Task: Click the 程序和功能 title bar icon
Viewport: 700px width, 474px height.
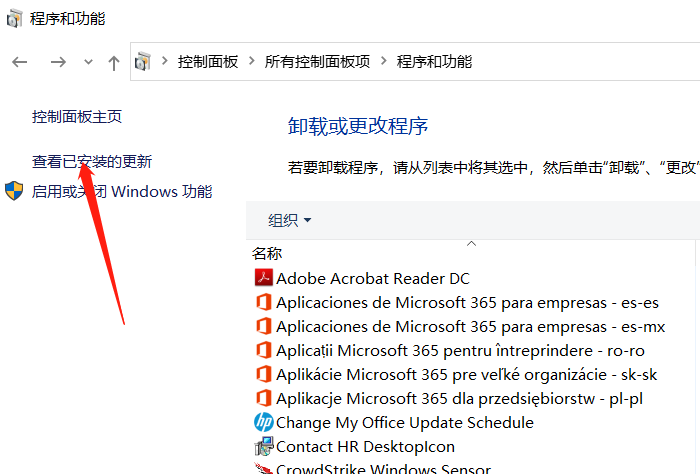Action: (15, 18)
